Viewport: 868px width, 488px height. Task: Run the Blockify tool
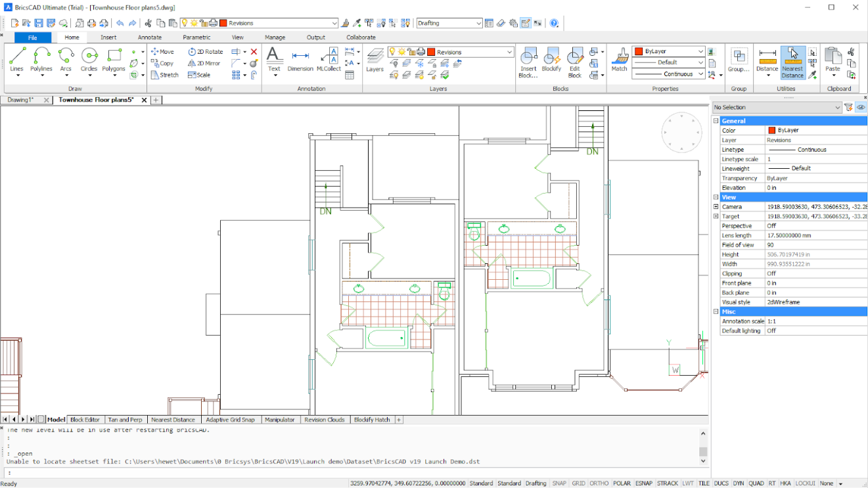[551, 60]
